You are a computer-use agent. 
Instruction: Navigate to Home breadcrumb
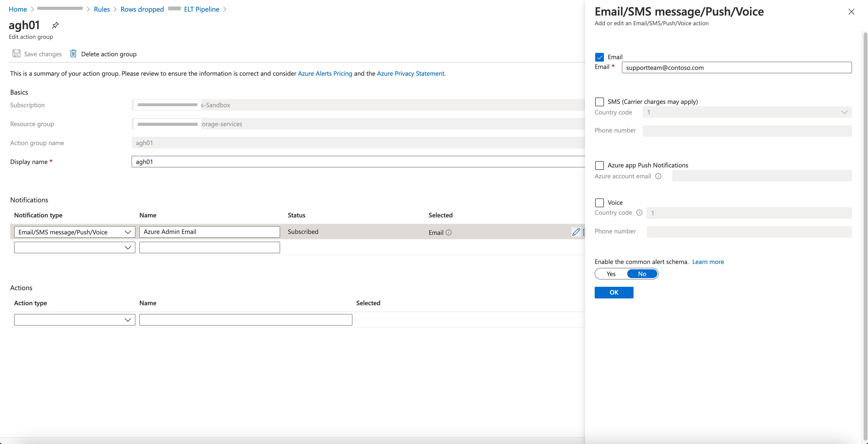pos(17,9)
